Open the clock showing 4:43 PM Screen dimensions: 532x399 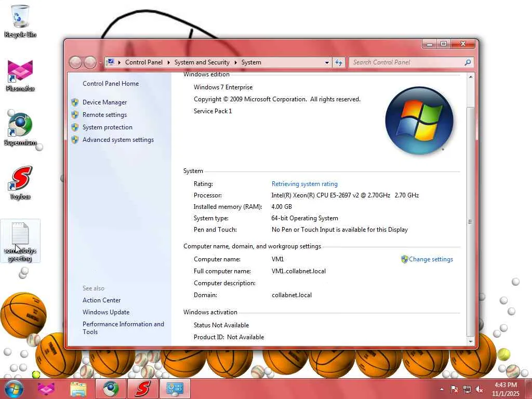506,389
